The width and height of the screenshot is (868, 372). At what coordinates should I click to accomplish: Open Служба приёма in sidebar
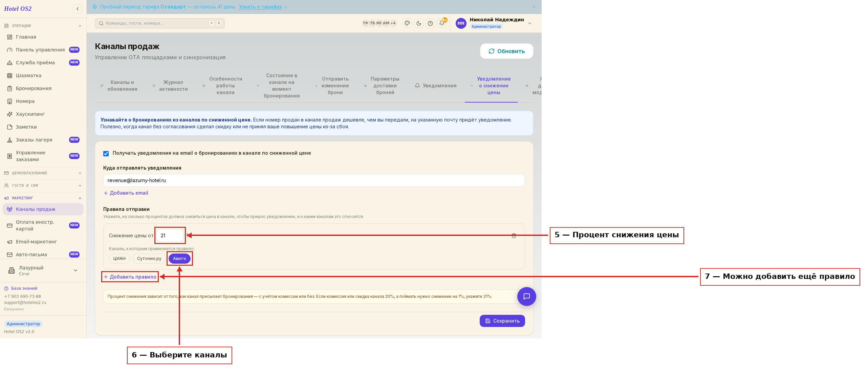point(43,63)
